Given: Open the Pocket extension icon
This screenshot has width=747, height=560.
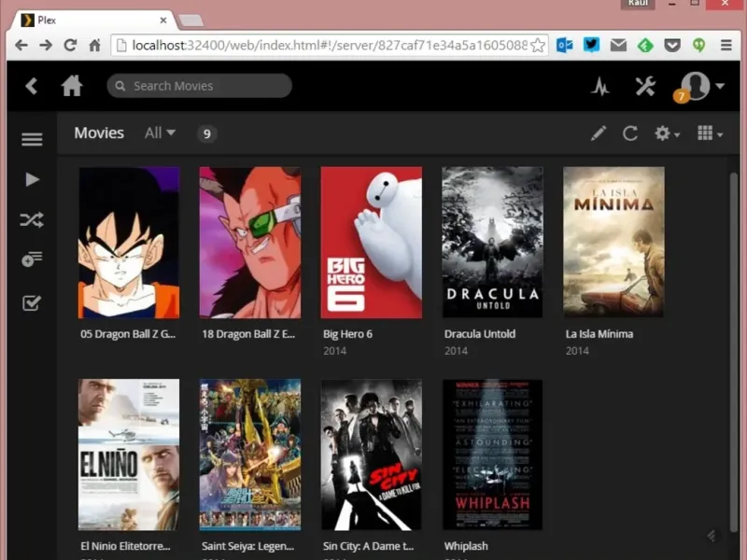Looking at the screenshot, I should coord(672,45).
